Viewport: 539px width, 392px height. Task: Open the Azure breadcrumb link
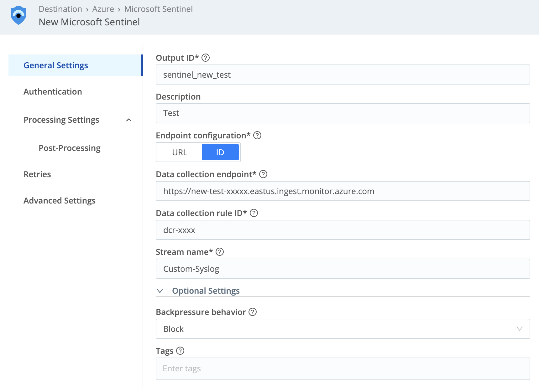coord(103,9)
